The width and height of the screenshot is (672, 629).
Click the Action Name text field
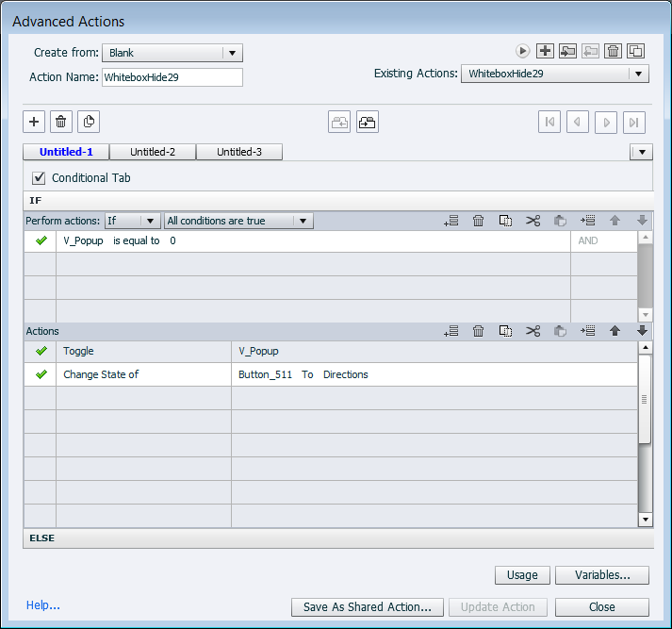click(x=172, y=77)
